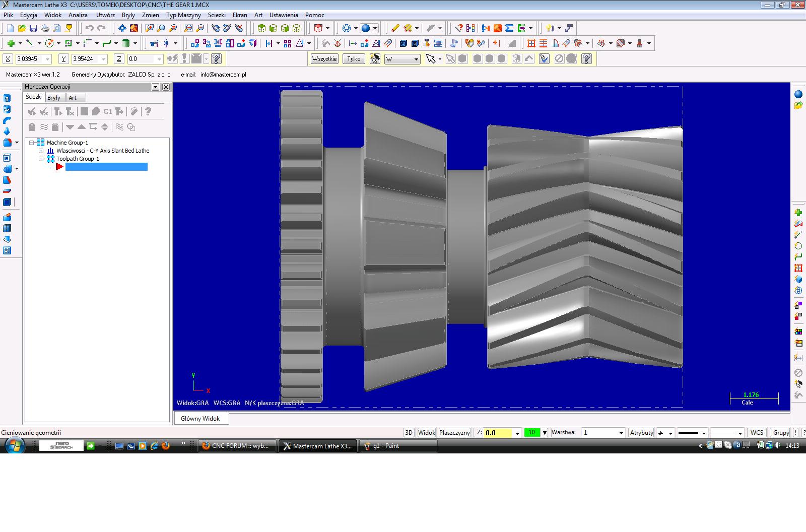Click the create line icon
This screenshot has width=806, height=532.
point(30,43)
